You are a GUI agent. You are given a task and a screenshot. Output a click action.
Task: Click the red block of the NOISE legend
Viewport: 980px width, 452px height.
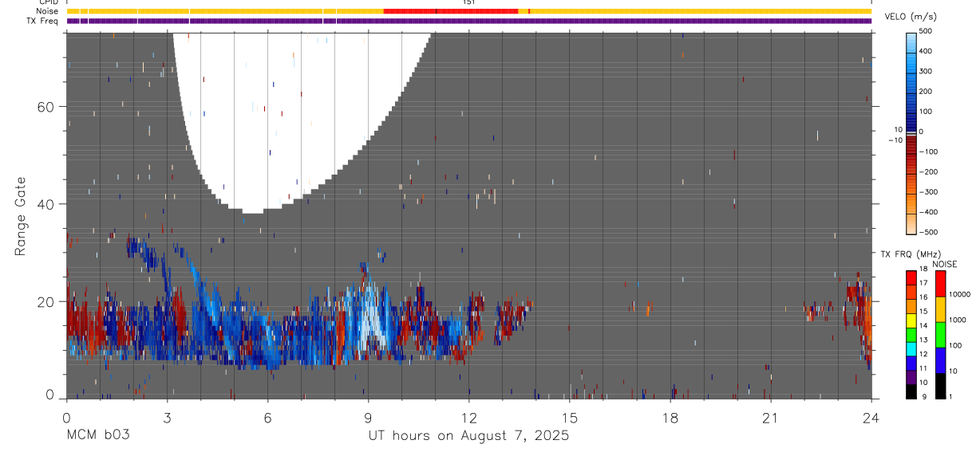coord(940,283)
